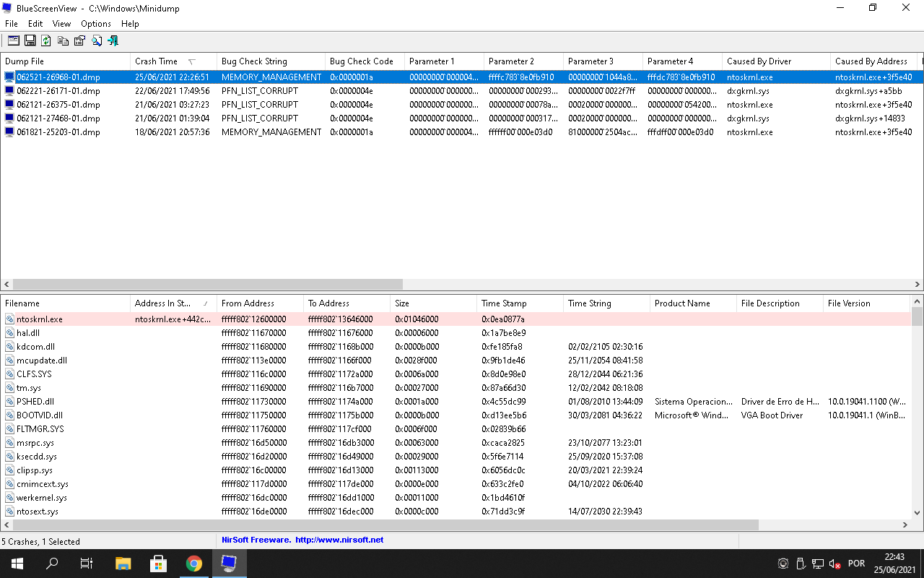Select BOOTVID.dll row
Screen dimensions: 924x578
coord(456,415)
